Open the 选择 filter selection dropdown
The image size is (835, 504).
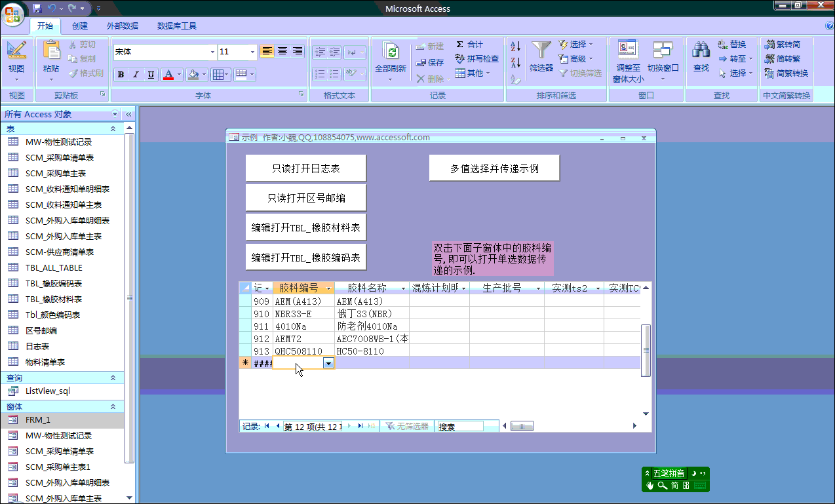(x=576, y=45)
